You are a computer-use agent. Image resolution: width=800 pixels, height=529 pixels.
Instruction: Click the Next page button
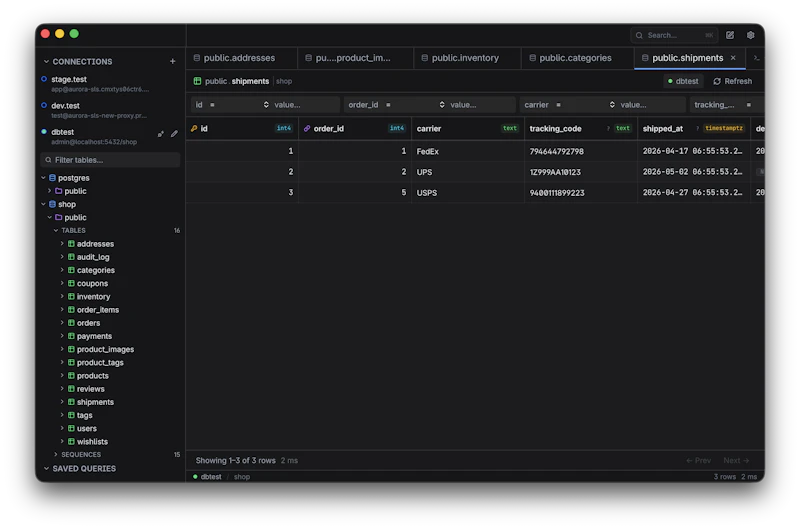[736, 461]
